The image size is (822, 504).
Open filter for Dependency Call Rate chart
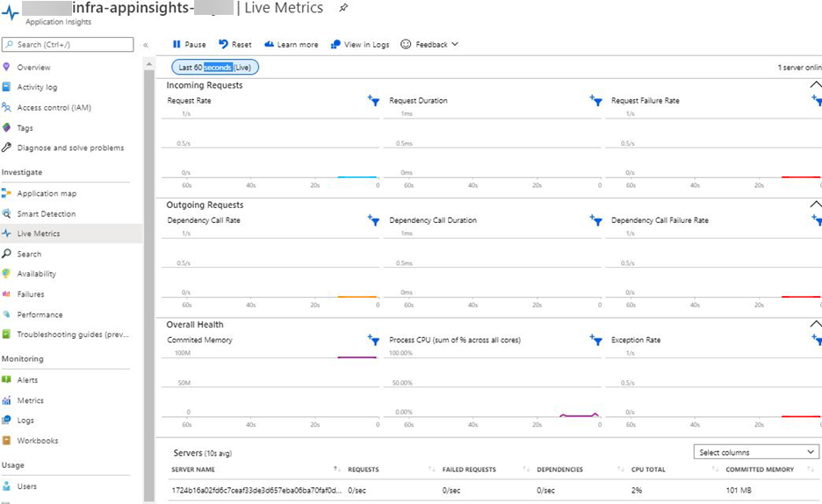(373, 220)
